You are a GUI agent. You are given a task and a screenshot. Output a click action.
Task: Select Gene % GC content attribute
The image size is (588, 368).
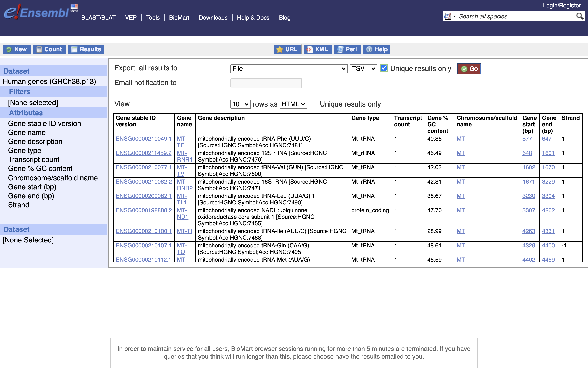(40, 168)
